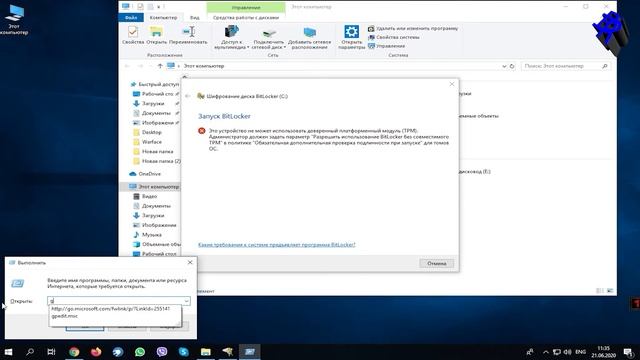The image size is (640, 360).
Task: Click back arrow in BitLocker dialog
Action: coord(188,96)
